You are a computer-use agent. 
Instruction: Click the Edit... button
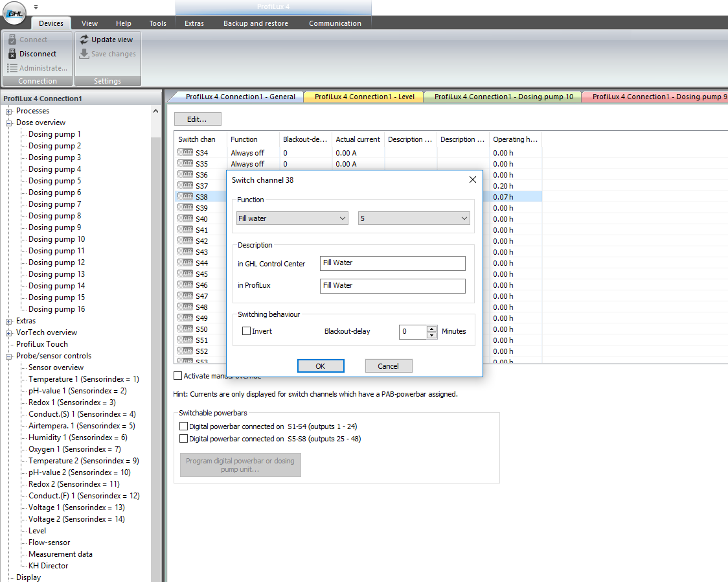point(198,119)
